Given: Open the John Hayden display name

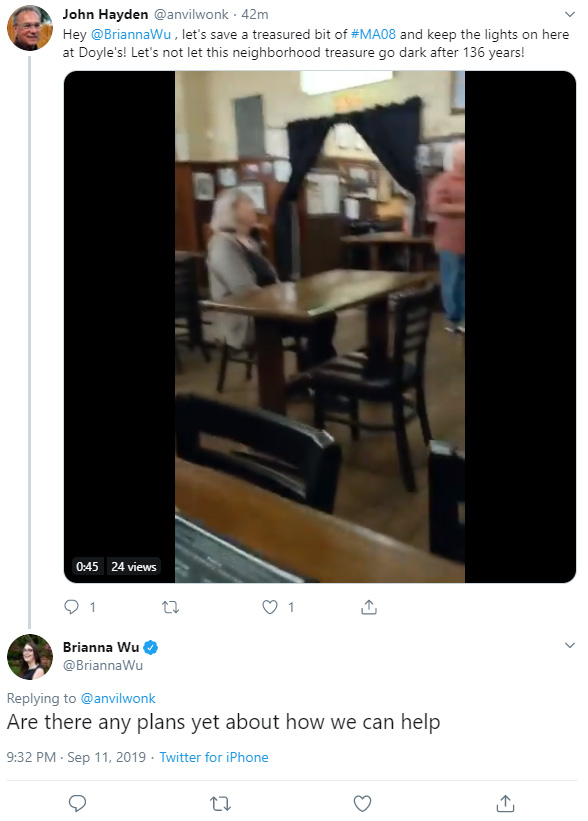Looking at the screenshot, I should pos(105,15).
